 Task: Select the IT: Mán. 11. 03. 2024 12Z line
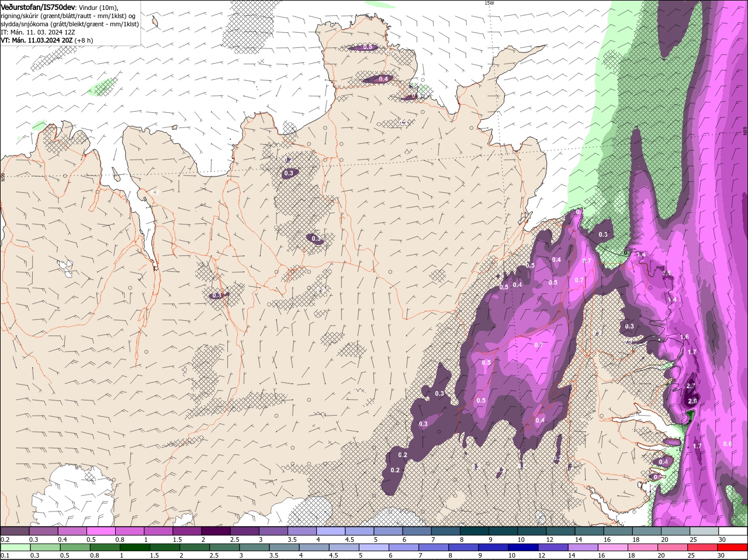point(37,32)
